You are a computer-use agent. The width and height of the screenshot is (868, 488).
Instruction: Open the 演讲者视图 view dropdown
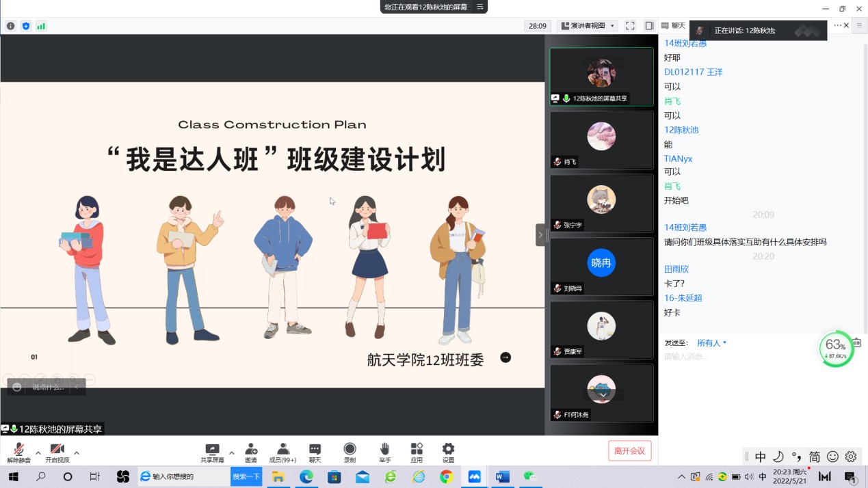[588, 26]
